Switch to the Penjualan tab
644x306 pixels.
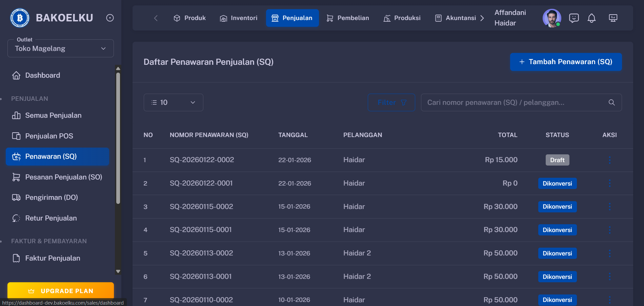(x=292, y=18)
